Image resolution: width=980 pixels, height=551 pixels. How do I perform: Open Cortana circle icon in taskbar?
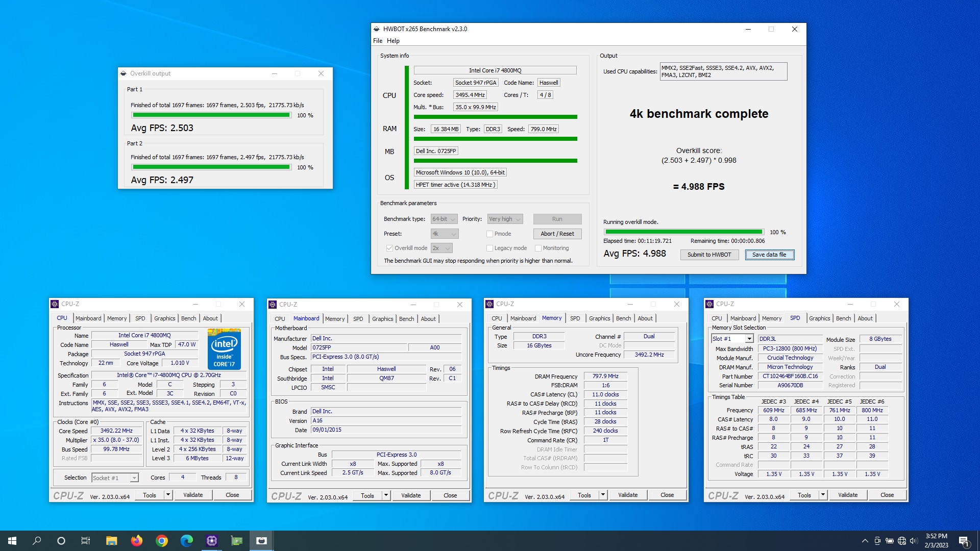coord(61,541)
